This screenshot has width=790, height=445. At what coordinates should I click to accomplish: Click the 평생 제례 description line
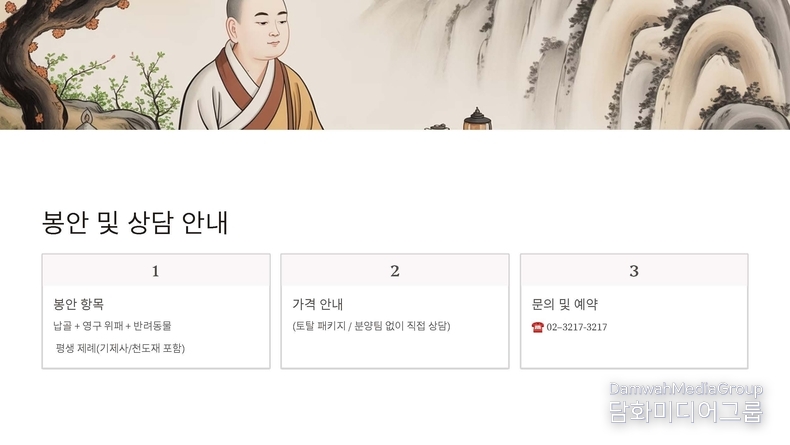120,348
